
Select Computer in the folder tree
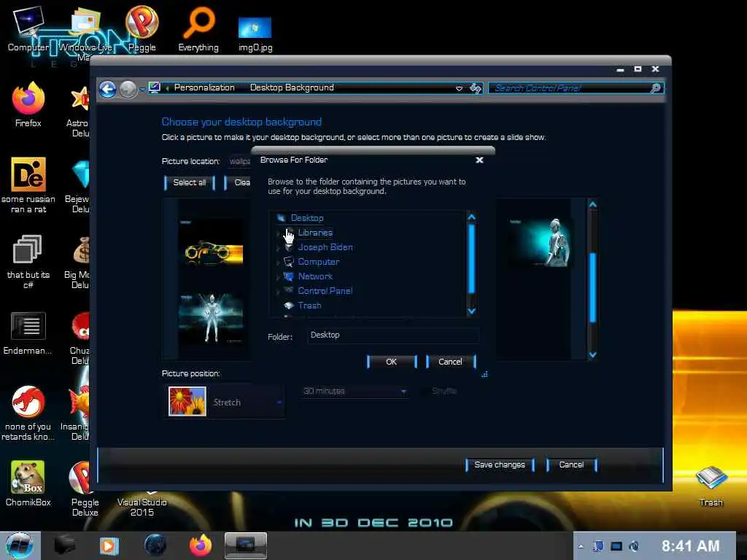pyautogui.click(x=318, y=262)
